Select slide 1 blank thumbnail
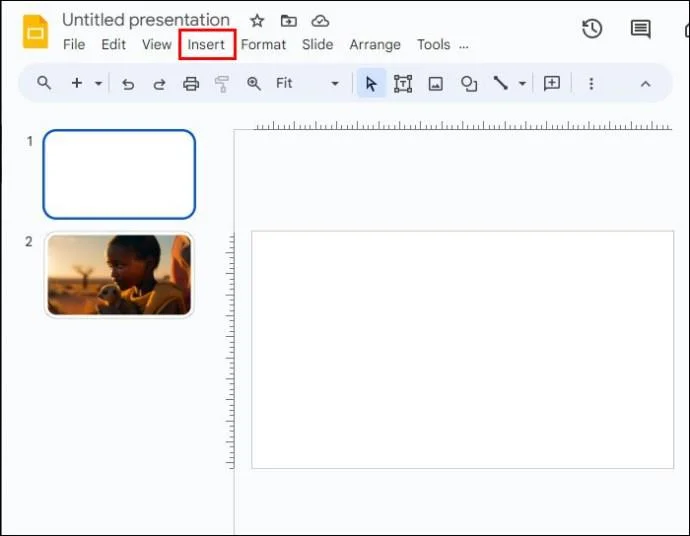690x536 pixels. pyautogui.click(x=119, y=174)
